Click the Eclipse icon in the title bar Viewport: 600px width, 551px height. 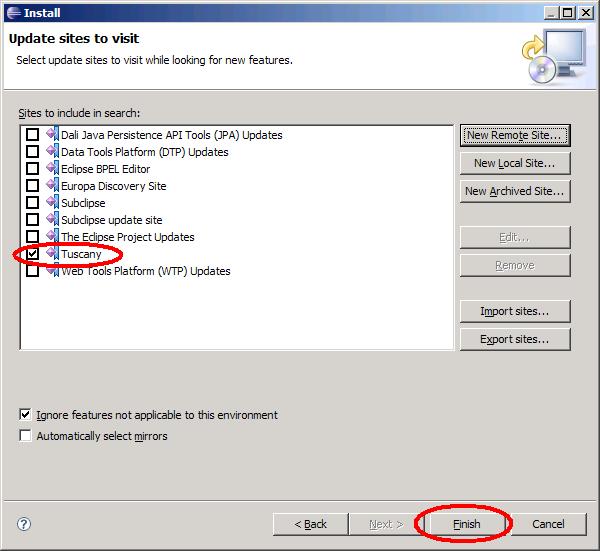13,13
